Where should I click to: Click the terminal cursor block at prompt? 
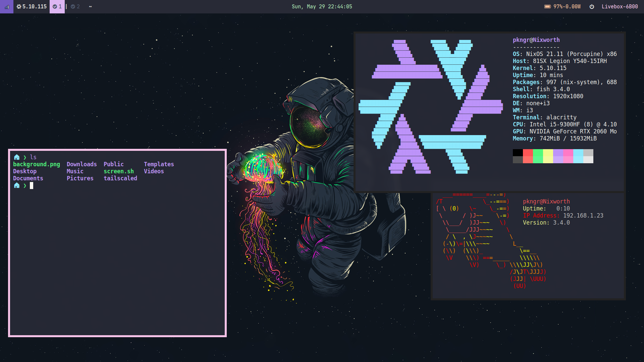(x=32, y=185)
